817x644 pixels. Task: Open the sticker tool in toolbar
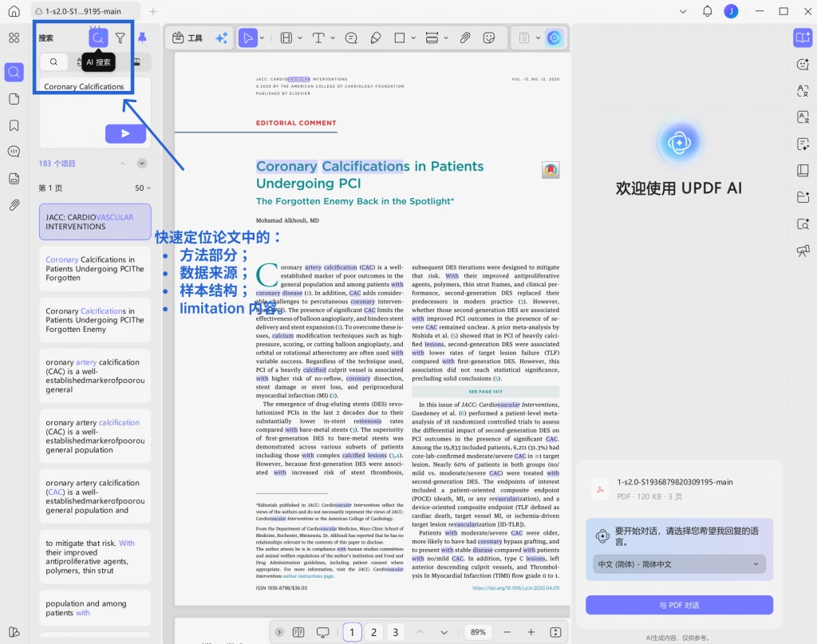click(489, 38)
